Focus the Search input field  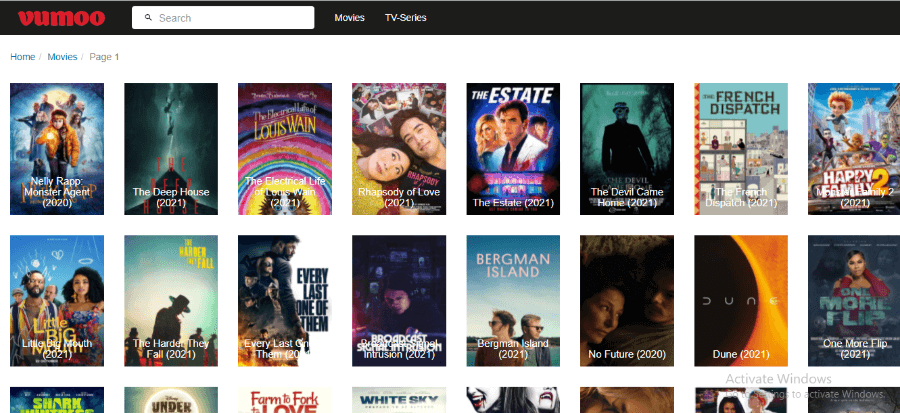[223, 18]
